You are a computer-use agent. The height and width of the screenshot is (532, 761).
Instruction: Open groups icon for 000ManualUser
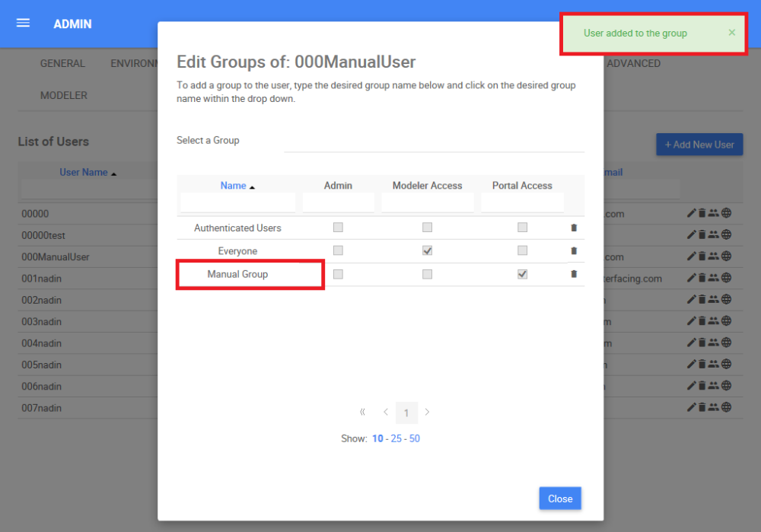tap(713, 256)
